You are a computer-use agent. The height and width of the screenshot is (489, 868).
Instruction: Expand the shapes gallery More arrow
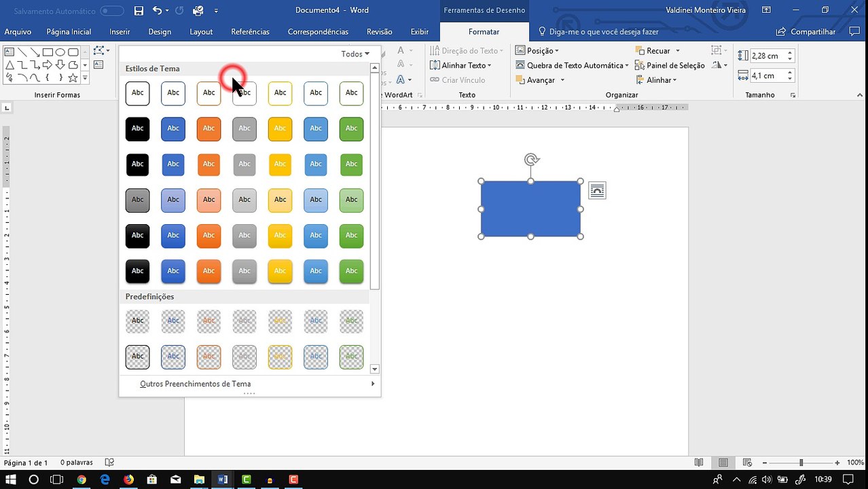coord(85,78)
